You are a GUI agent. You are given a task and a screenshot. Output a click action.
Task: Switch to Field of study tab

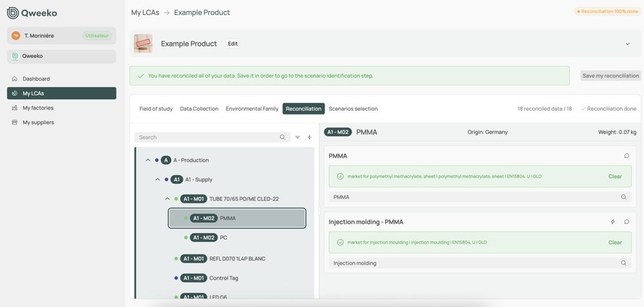pos(156,109)
